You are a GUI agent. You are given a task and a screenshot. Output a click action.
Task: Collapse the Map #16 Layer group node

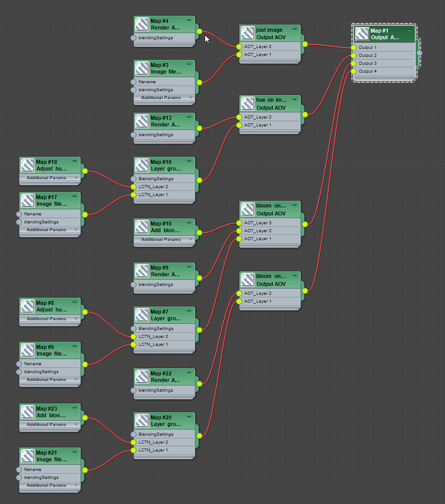pos(189,161)
